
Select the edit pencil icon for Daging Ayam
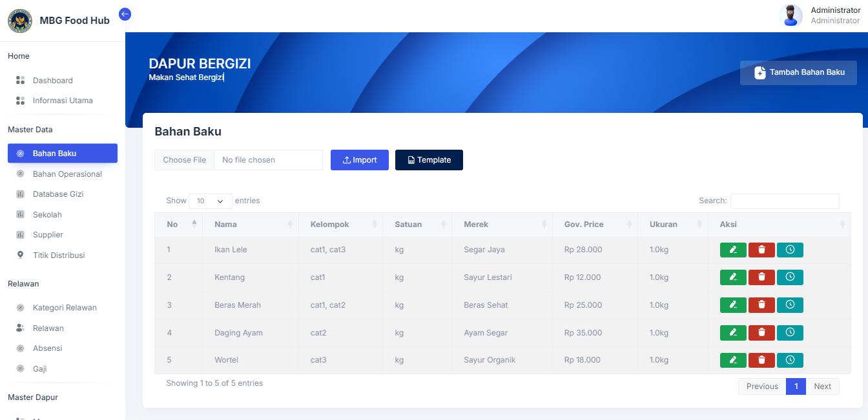click(x=733, y=332)
